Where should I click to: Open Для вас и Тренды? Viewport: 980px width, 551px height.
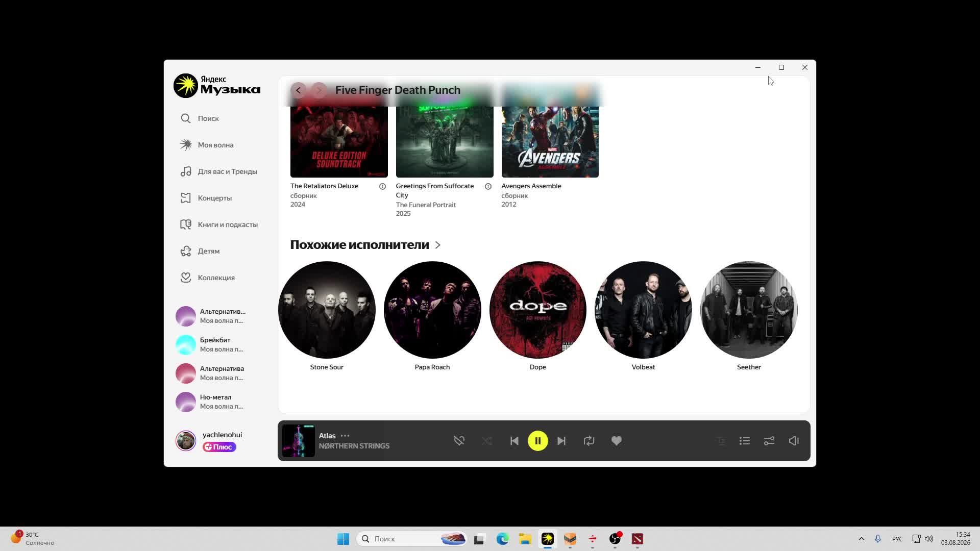tap(218, 171)
